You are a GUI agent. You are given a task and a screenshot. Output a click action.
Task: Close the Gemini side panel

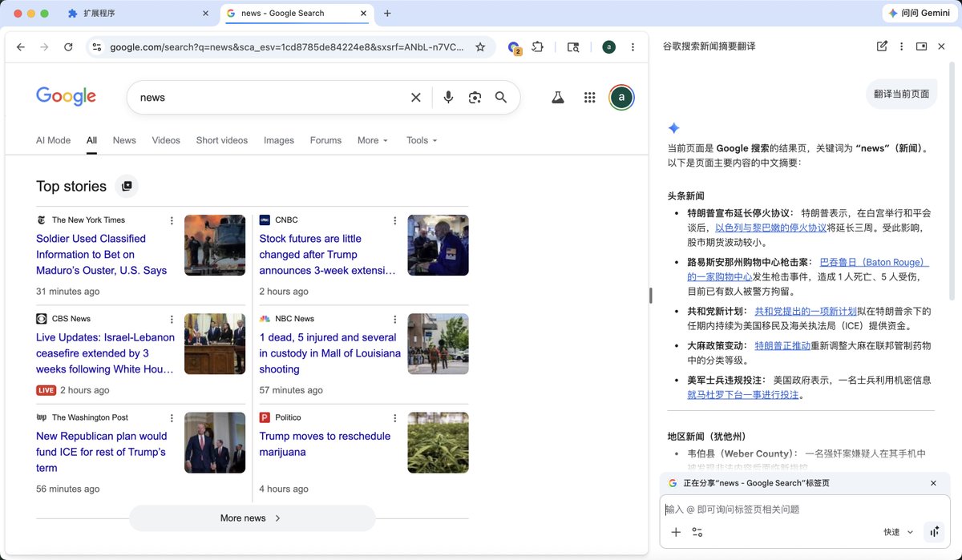pos(942,46)
